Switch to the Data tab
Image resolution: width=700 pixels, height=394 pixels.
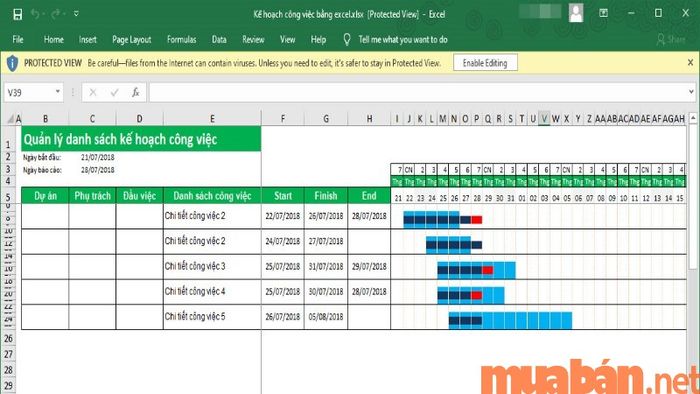pos(219,40)
